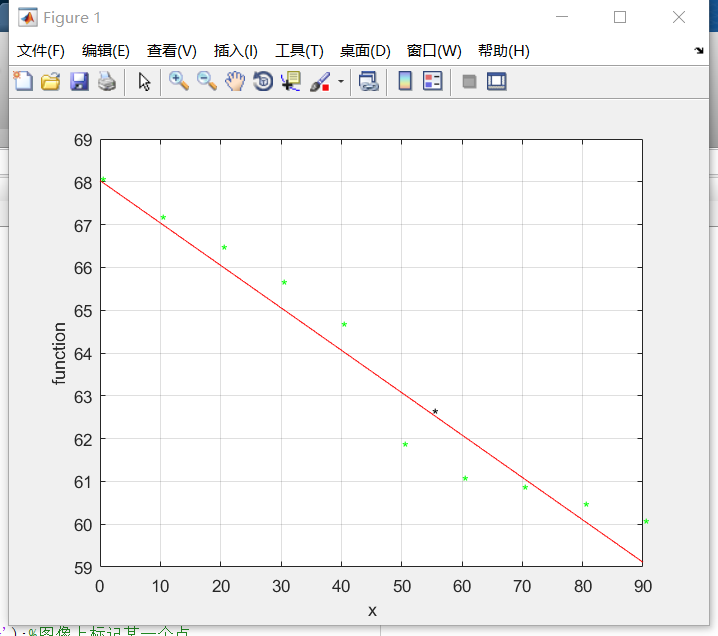Open the 编辑(E) menu
Image resolution: width=718 pixels, height=636 pixels.
106,50
